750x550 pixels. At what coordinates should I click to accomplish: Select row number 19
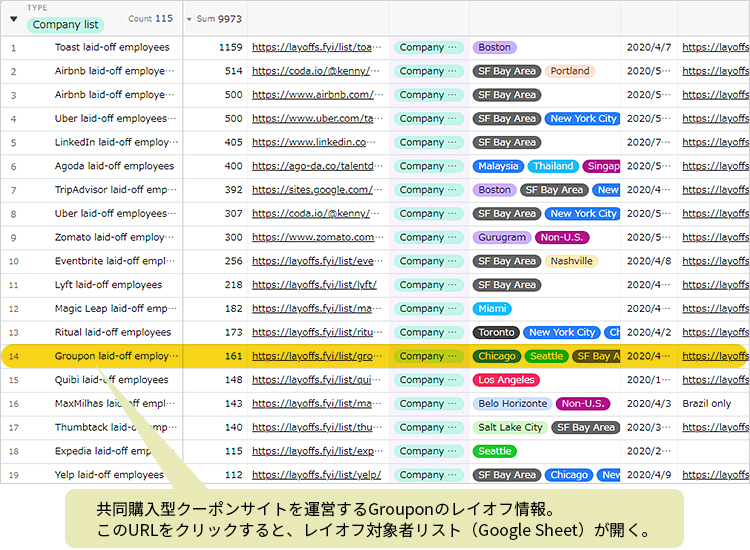coord(13,475)
